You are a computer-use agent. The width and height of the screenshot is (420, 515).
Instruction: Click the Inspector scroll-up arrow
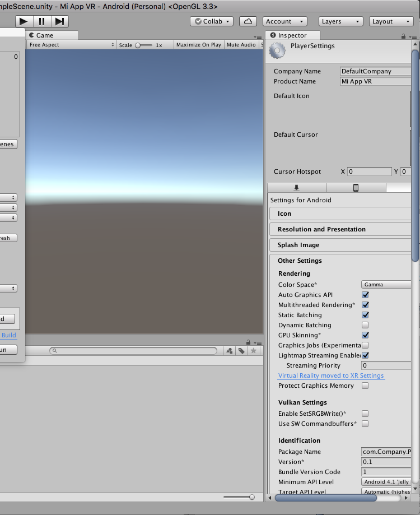[415, 44]
